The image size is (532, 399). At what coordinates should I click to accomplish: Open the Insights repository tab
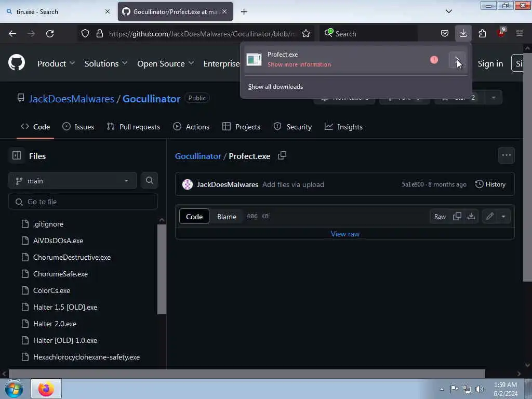pyautogui.click(x=343, y=127)
